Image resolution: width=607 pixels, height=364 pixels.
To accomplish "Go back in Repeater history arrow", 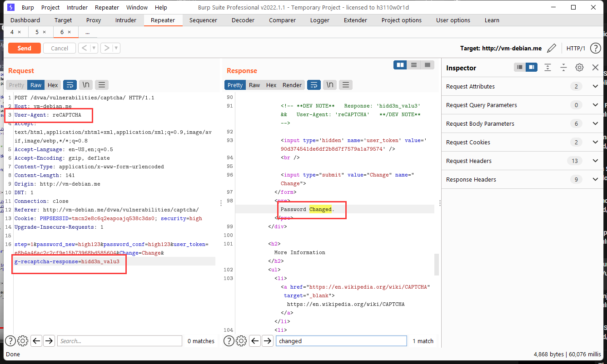I will point(84,48).
